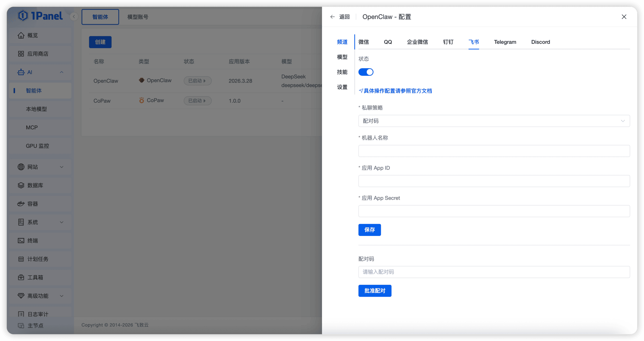Open the 容器 sidebar icon
Screen dimensions: 644x341
click(21, 203)
